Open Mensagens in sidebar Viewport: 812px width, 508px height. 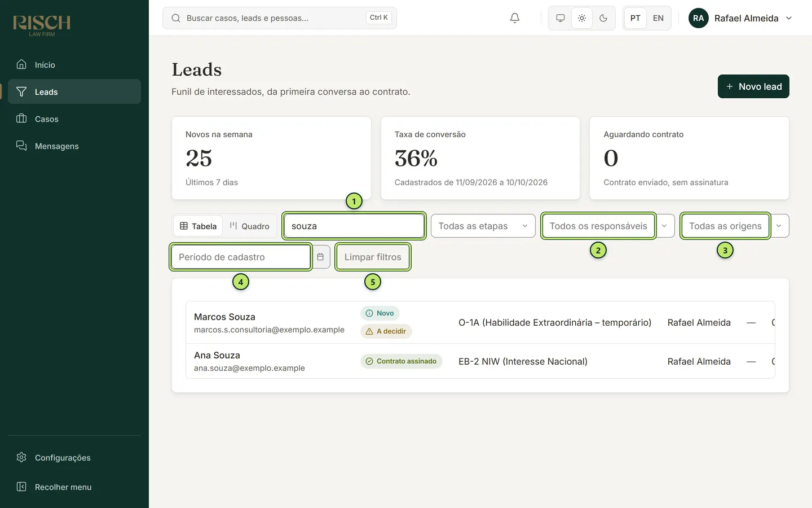(74, 146)
